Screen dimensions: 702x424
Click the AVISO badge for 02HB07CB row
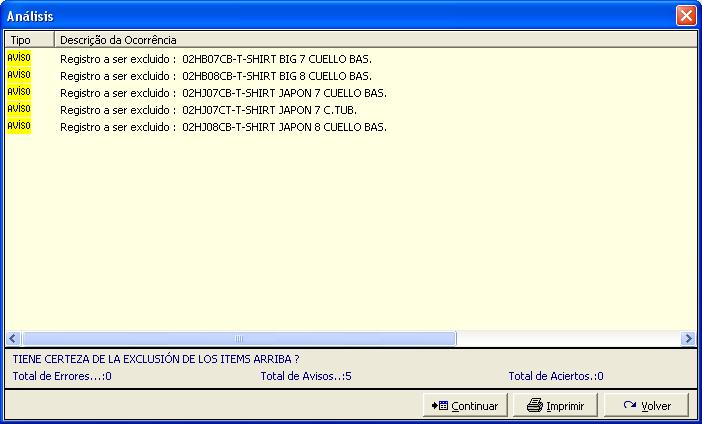19,58
